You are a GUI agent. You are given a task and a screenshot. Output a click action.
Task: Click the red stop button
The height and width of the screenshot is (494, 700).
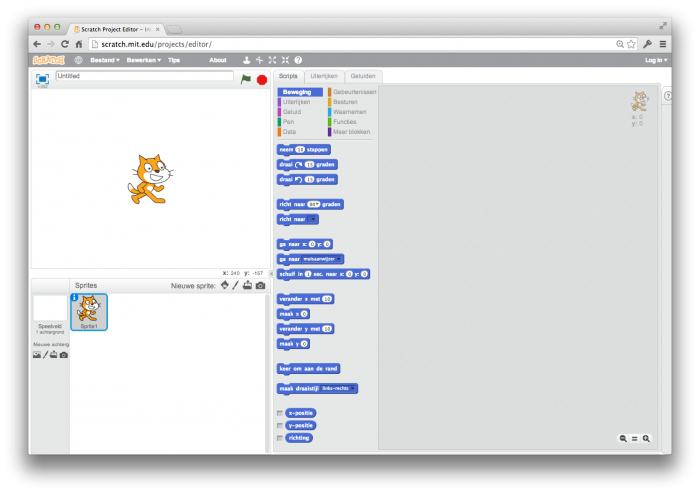pos(262,80)
